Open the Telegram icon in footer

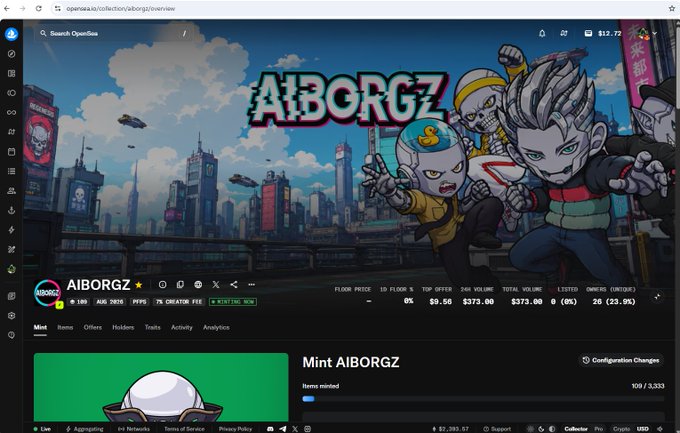pyautogui.click(x=283, y=429)
